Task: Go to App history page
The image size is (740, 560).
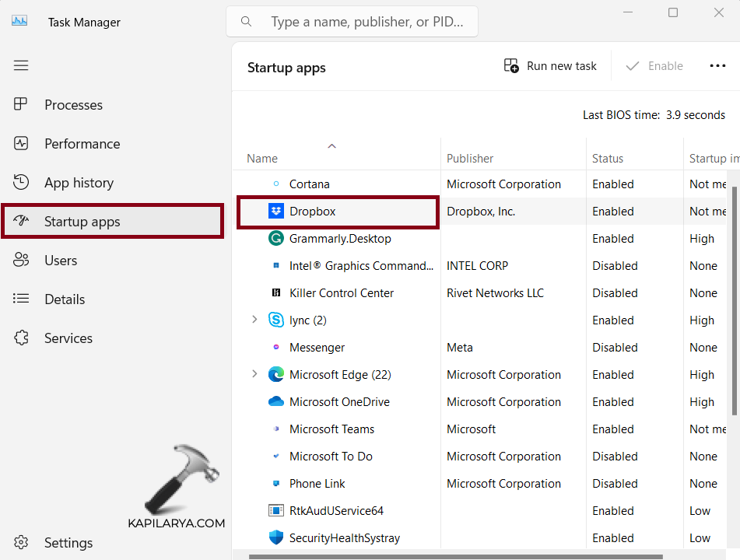Action: tap(79, 183)
